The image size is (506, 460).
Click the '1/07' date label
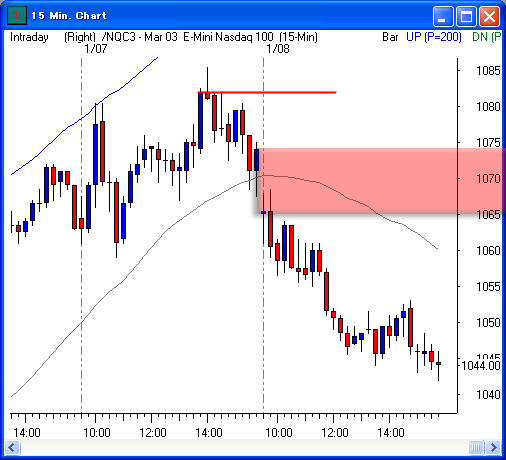[x=96, y=49]
